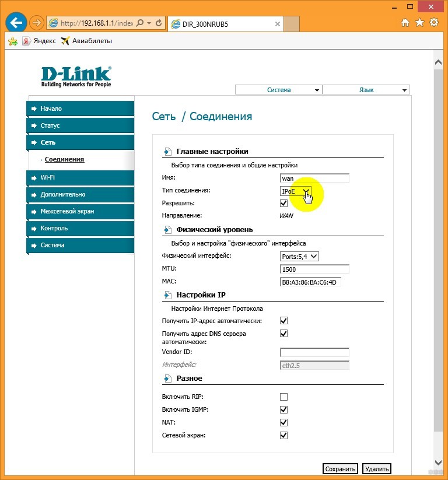Image resolution: width=448 pixels, height=480 pixels.
Task: Open the address bar dropdown arrow
Action: 149,23
